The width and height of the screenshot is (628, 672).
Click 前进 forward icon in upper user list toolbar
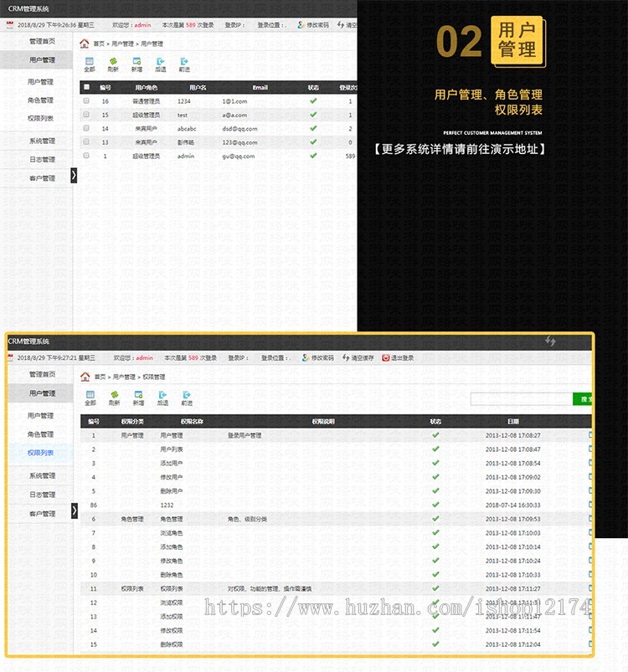click(x=184, y=62)
